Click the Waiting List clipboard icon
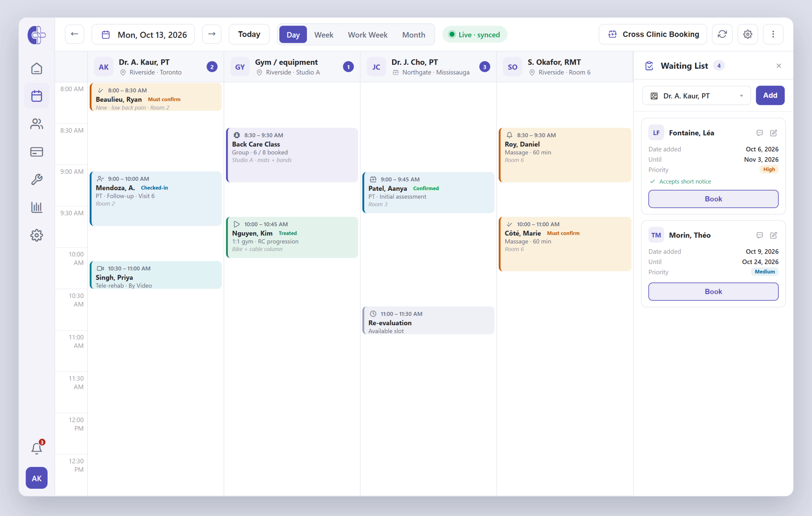Viewport: 812px width, 516px height. point(649,66)
